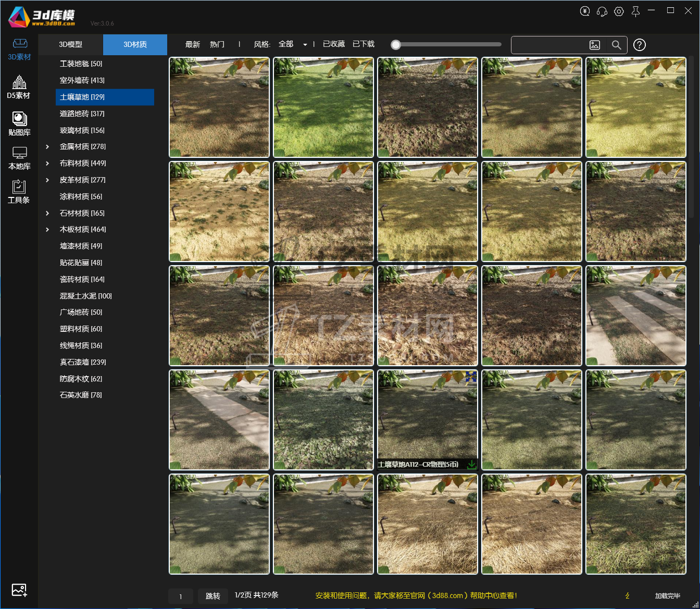Click the 跳转 page jump button
This screenshot has width=700, height=609.
pos(213,596)
